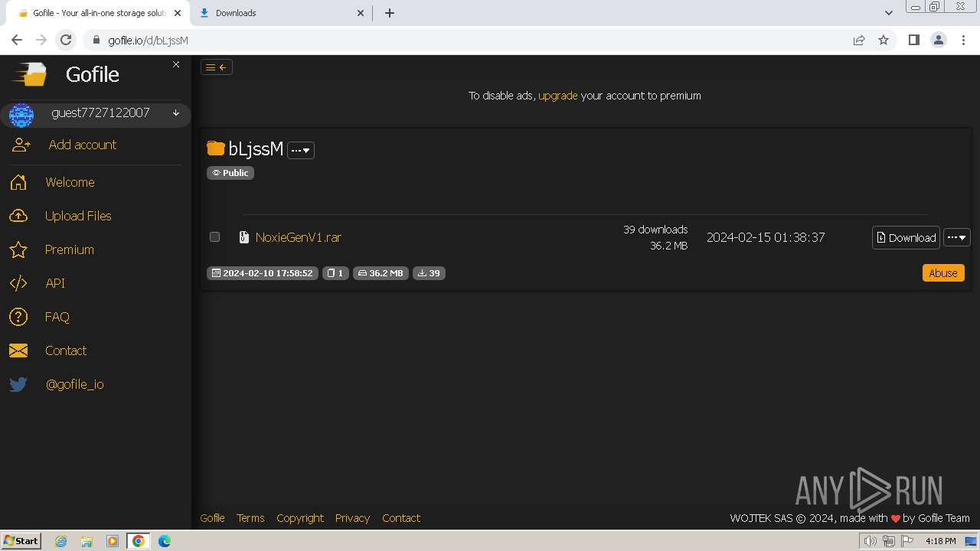Viewport: 980px width, 551px height.
Task: Click the Upload Files cloud icon
Action: [x=18, y=216]
